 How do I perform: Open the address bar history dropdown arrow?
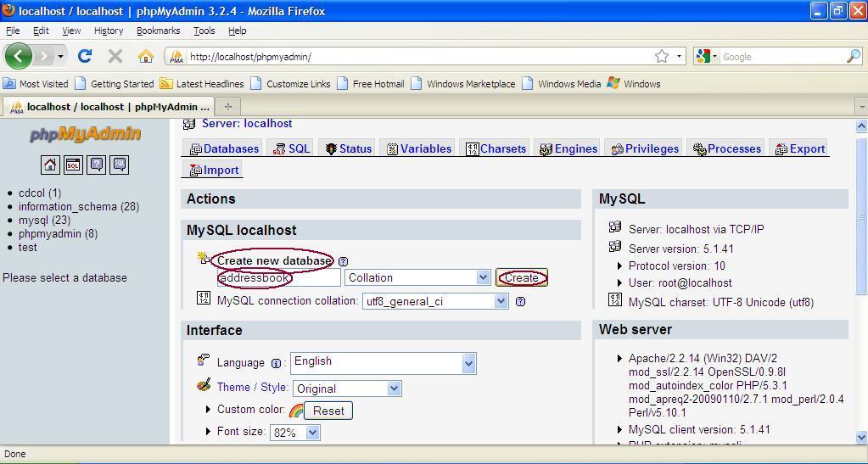(x=680, y=56)
